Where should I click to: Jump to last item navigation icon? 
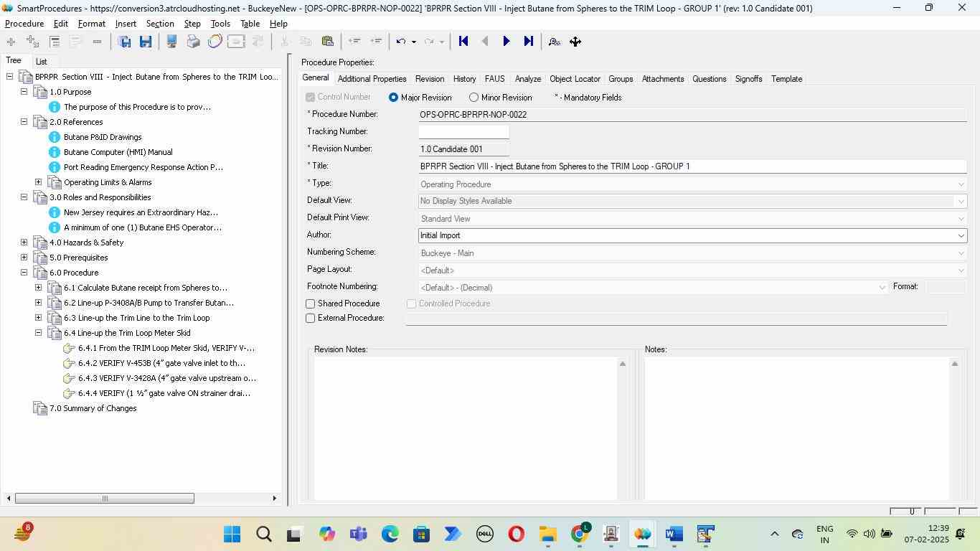tap(528, 42)
